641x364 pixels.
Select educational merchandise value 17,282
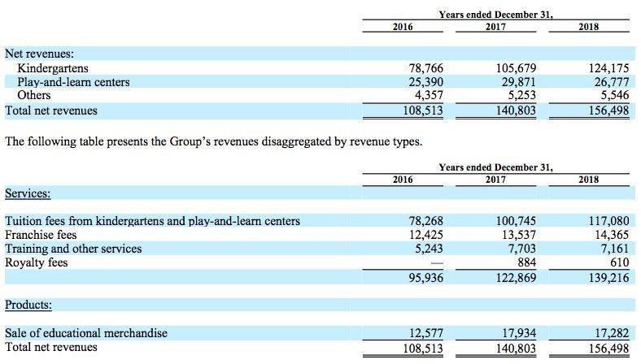(612, 333)
